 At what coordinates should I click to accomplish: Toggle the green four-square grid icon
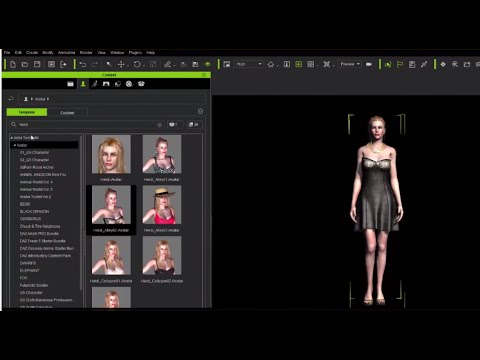tap(299, 64)
